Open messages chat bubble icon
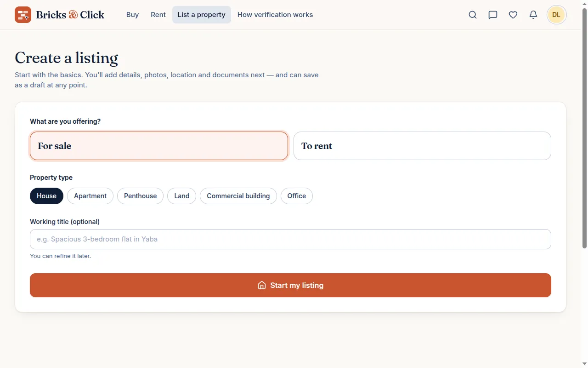588x368 pixels. [493, 15]
